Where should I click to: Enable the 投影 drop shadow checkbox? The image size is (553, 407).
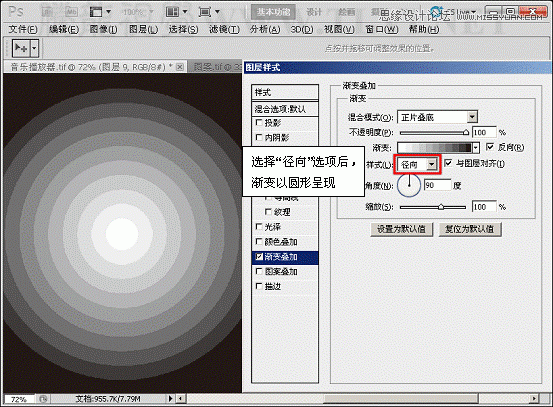259,122
